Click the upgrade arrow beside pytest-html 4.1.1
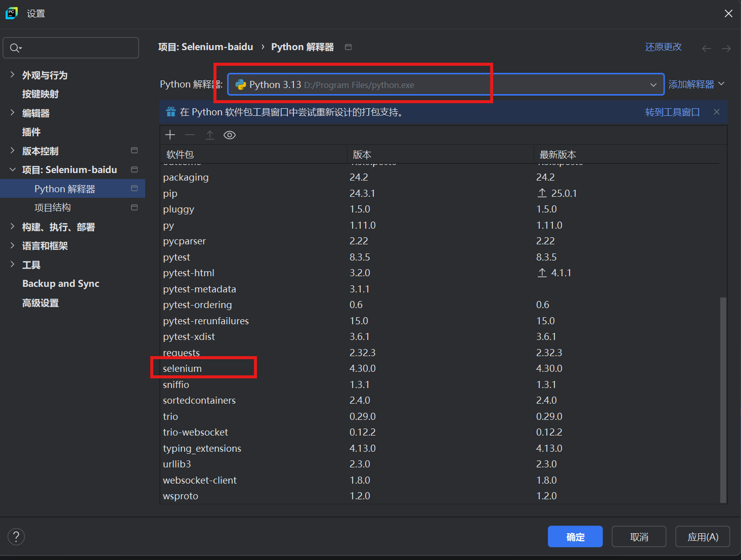This screenshot has width=741, height=560. (542, 272)
